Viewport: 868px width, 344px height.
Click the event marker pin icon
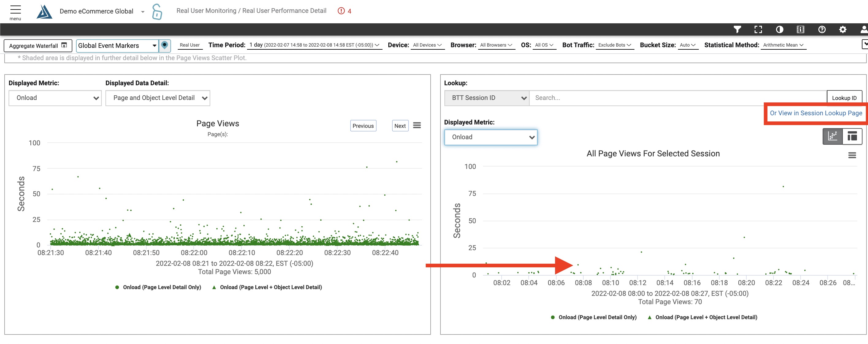(x=164, y=45)
